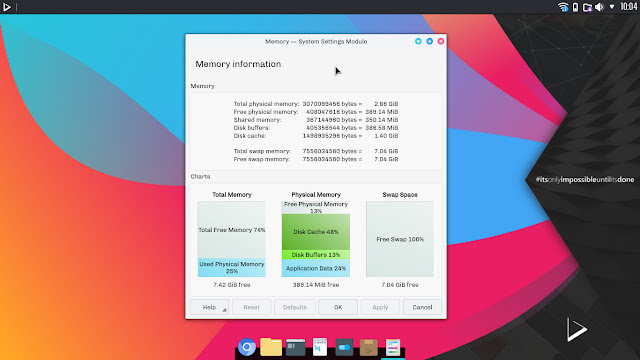Open the launcher from the top-left play logo
Image resolution: width=640 pixels, height=360 pixels.
tap(7, 7)
